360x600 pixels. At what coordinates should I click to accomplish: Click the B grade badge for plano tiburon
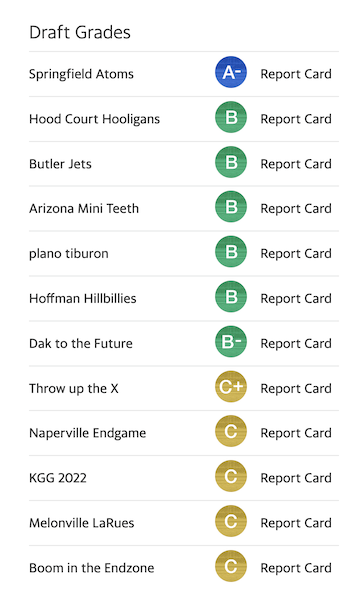(x=231, y=252)
